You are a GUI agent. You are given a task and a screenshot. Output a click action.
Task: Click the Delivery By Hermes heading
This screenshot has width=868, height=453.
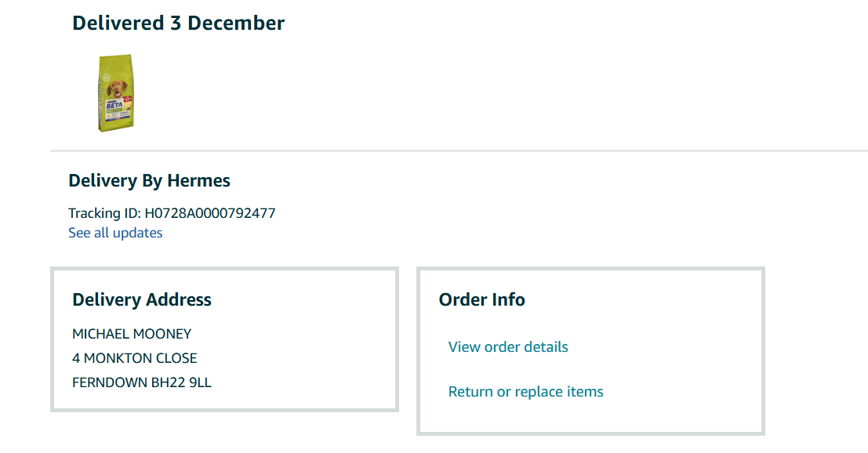coord(149,181)
